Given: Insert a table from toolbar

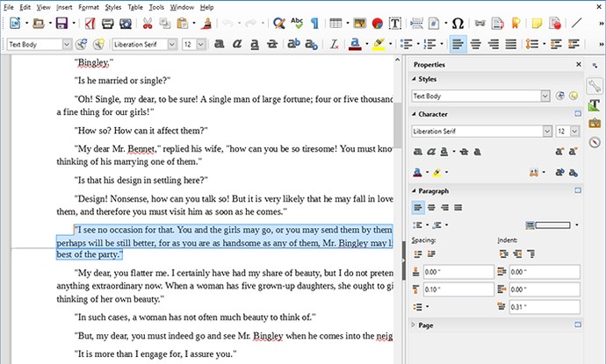Looking at the screenshot, I should pyautogui.click(x=335, y=24).
